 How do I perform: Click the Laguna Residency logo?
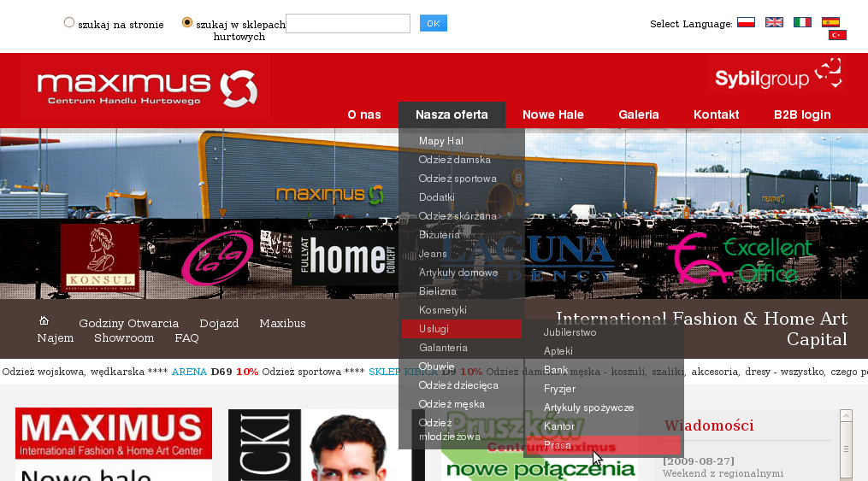[528, 257]
